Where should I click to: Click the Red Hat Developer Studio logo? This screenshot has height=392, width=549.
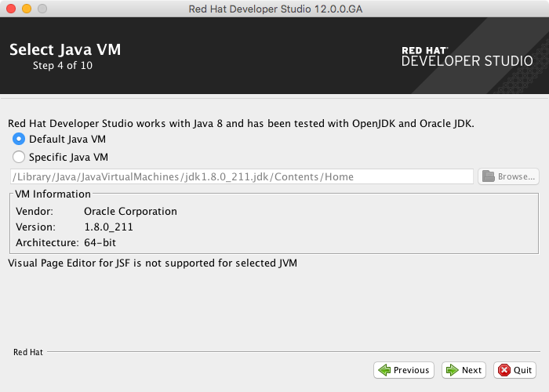pyautogui.click(x=467, y=56)
